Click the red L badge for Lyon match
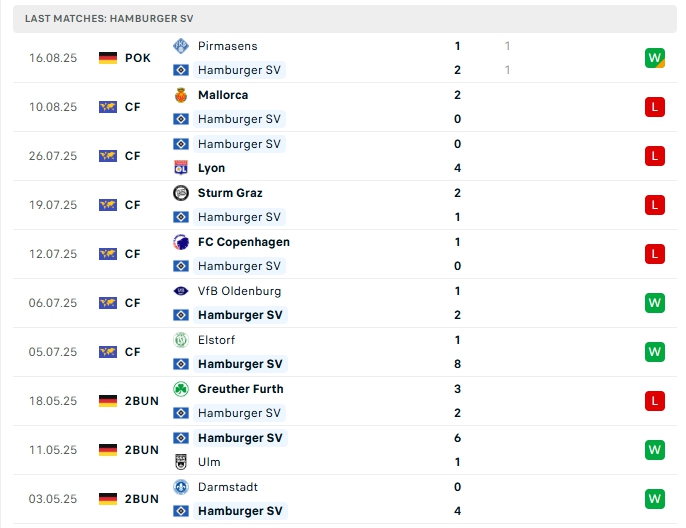Image resolution: width=686 pixels, height=528 pixels. tap(655, 156)
